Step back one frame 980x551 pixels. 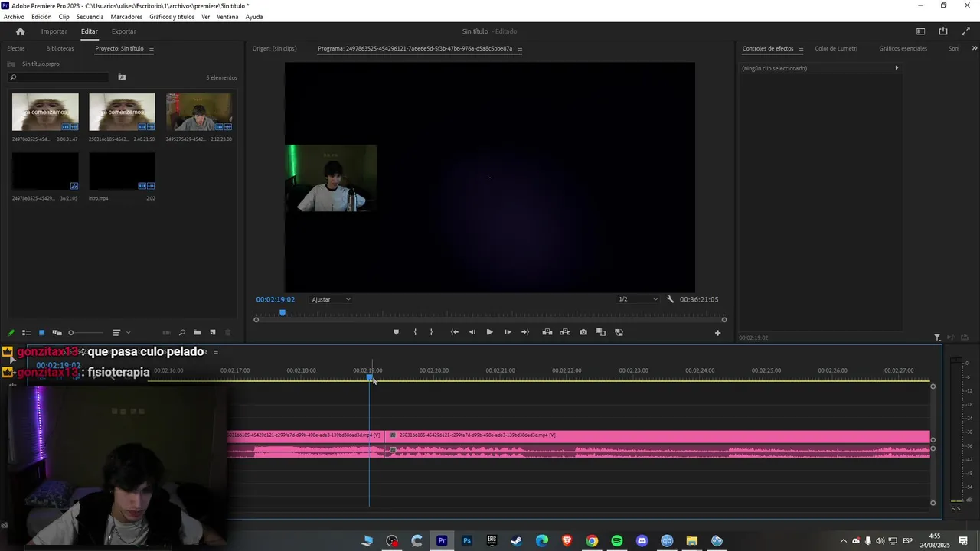click(x=472, y=332)
